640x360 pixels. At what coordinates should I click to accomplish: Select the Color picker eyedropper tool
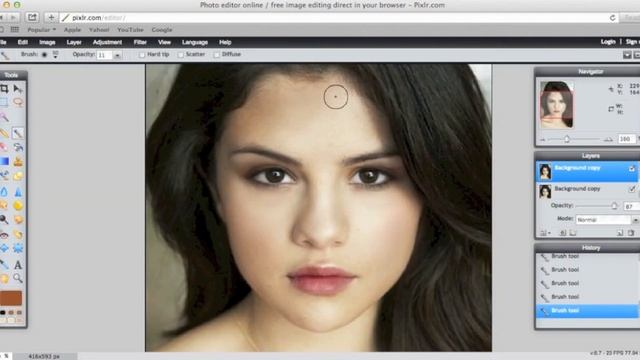click(4, 264)
